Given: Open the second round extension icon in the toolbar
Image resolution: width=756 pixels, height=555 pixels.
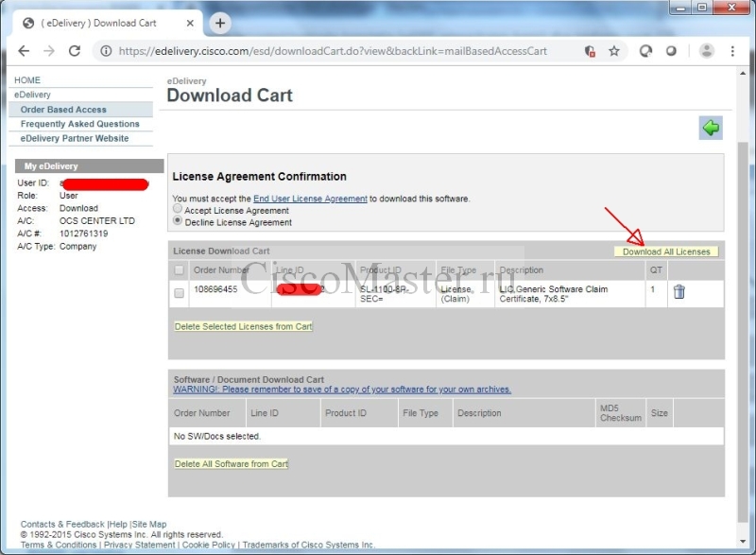Looking at the screenshot, I should pos(671,51).
